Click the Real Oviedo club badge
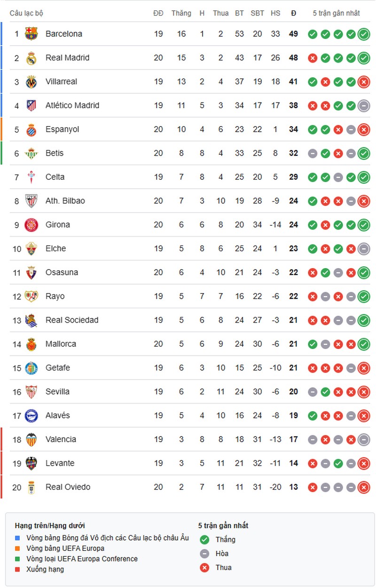 [31, 487]
